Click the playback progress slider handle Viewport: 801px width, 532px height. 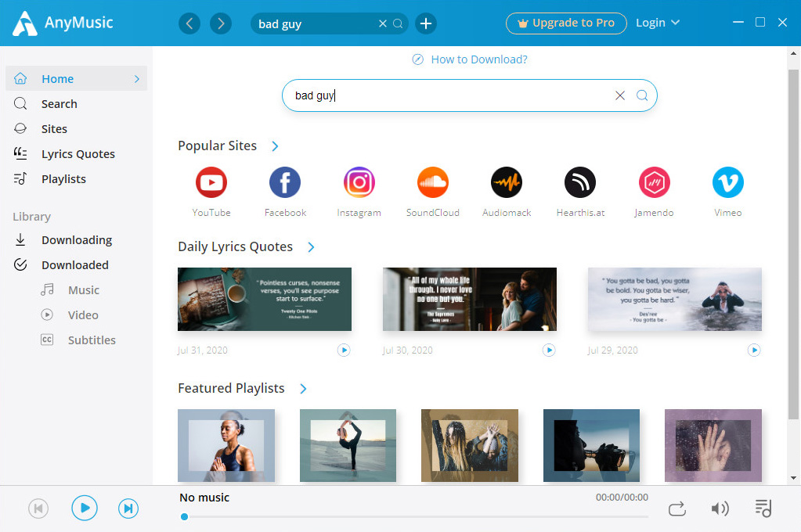(x=185, y=516)
